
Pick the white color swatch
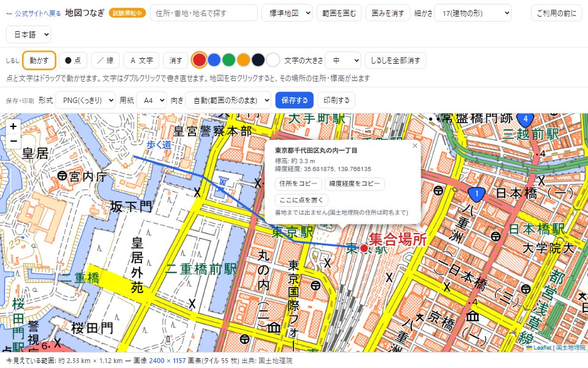pyautogui.click(x=273, y=60)
